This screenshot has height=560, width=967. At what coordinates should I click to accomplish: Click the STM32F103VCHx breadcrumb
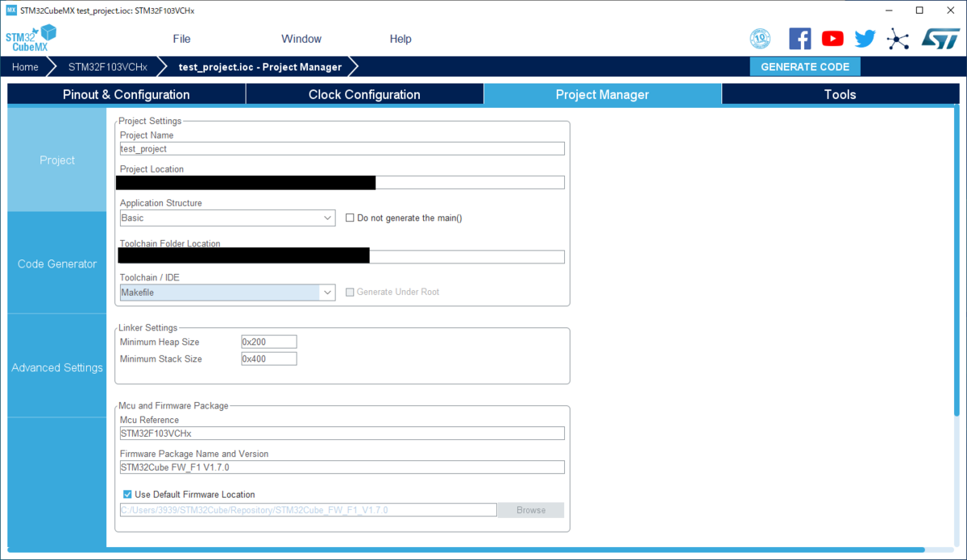(x=107, y=67)
